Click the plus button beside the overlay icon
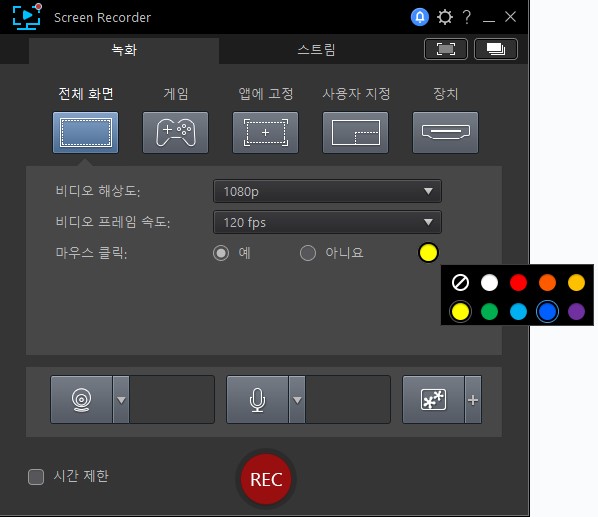Image resolution: width=598 pixels, height=517 pixels. coord(473,400)
